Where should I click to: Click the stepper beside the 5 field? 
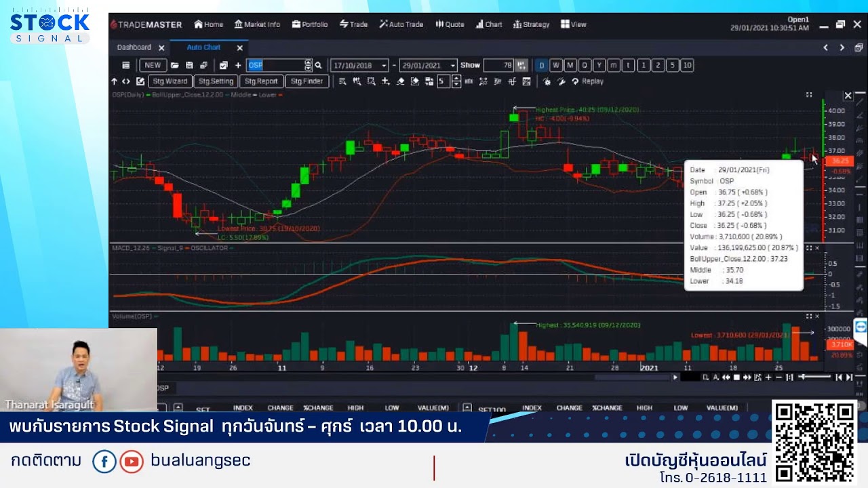[x=456, y=81]
